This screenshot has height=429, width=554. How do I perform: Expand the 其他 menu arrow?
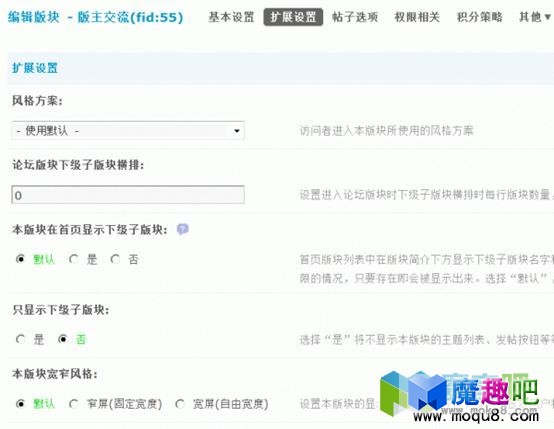(x=548, y=17)
